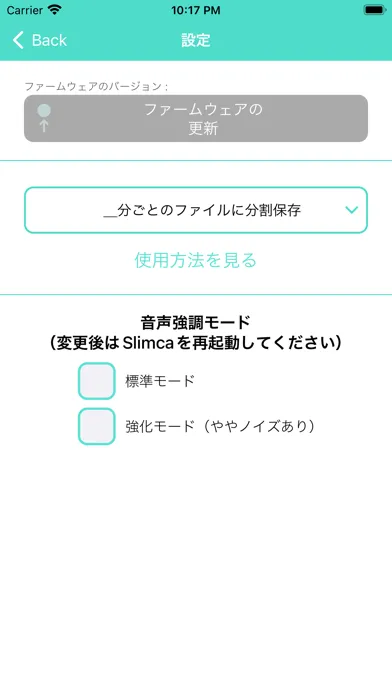Check the 強化モード checkbox
The image size is (392, 696).
(x=97, y=427)
